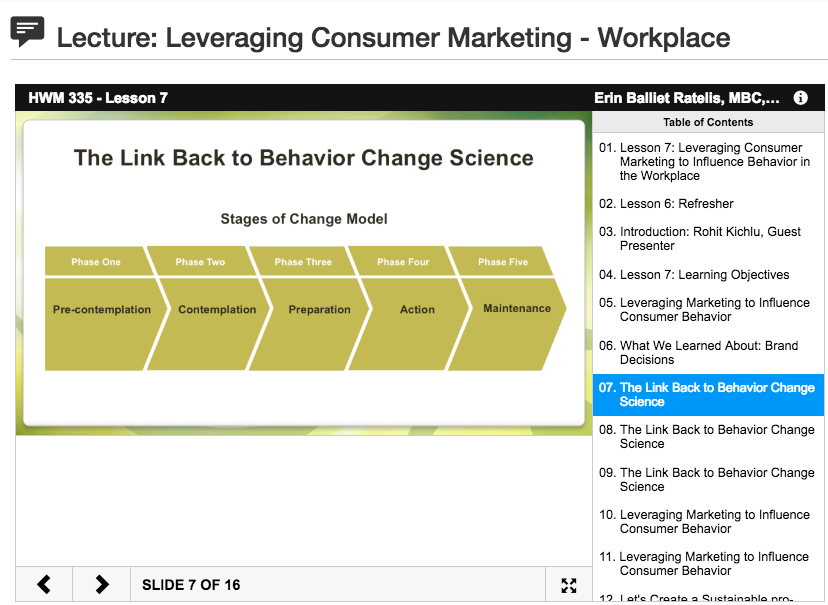This screenshot has width=828, height=605.
Task: Open fullscreen expand icon
Action: tap(569, 585)
